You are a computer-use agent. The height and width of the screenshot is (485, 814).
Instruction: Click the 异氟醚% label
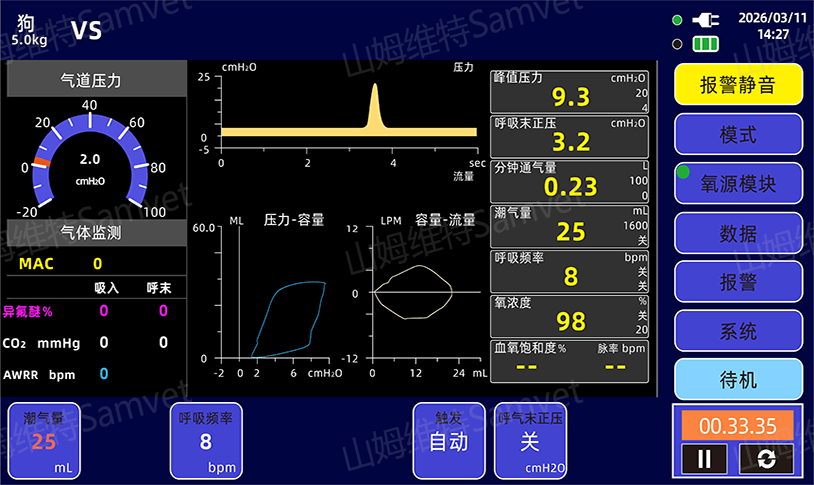click(x=28, y=312)
